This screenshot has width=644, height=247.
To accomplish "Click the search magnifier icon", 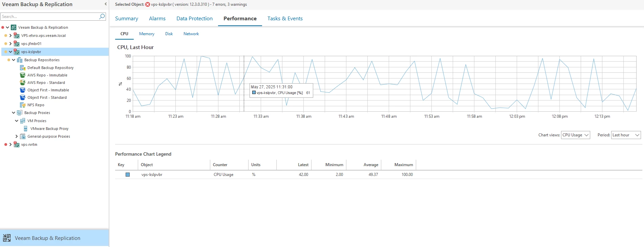I will 102,16.
